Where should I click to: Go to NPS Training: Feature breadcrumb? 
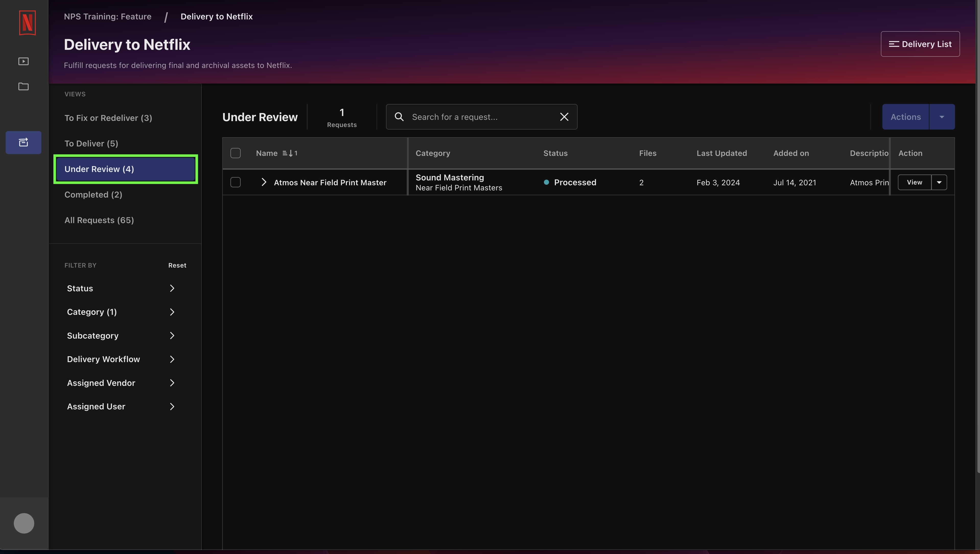[108, 16]
